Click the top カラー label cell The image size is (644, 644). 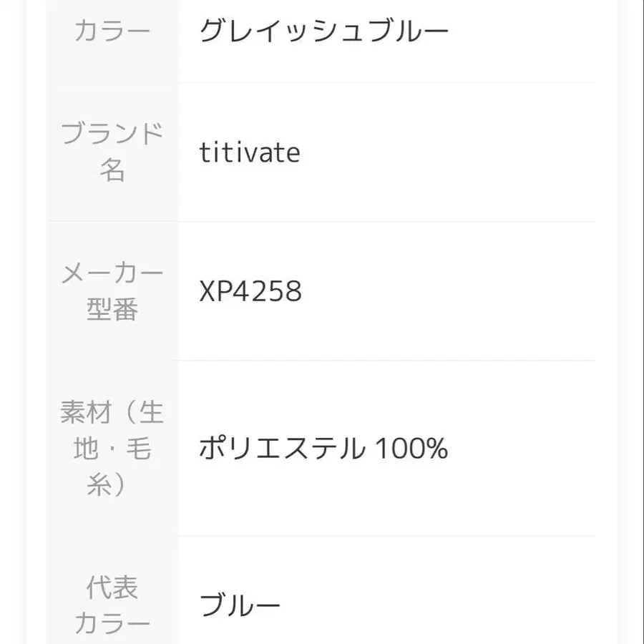pos(112,31)
